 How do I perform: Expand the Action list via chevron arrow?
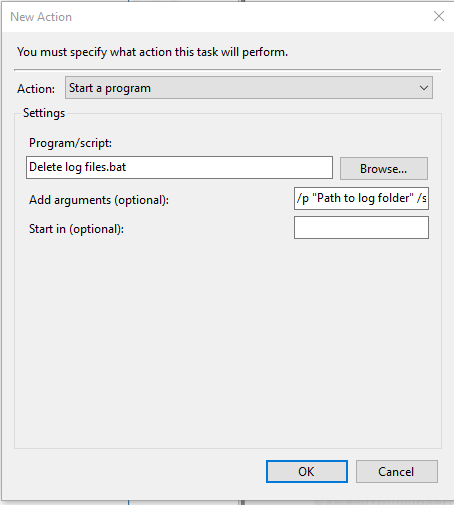pyautogui.click(x=424, y=88)
